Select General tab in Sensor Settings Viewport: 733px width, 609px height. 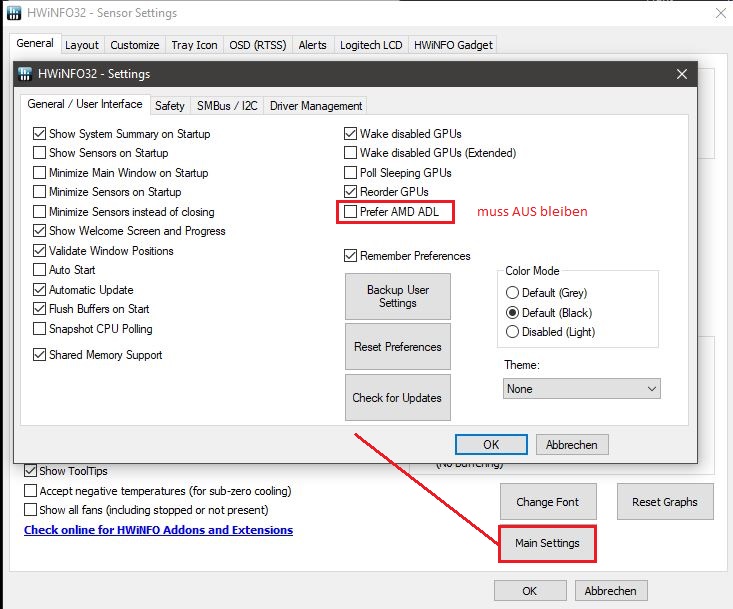(35, 43)
